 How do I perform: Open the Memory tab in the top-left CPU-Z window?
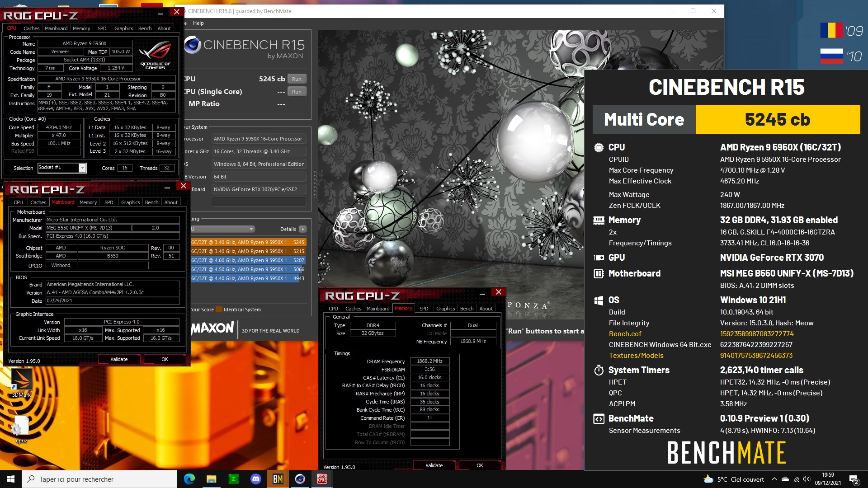[x=81, y=28]
